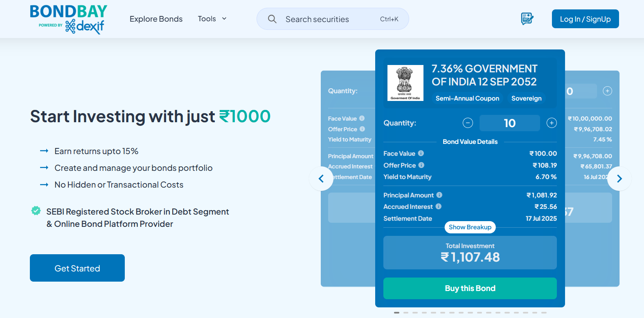The width and height of the screenshot is (644, 318).
Task: Click the Get Started button
Action: pos(77,268)
